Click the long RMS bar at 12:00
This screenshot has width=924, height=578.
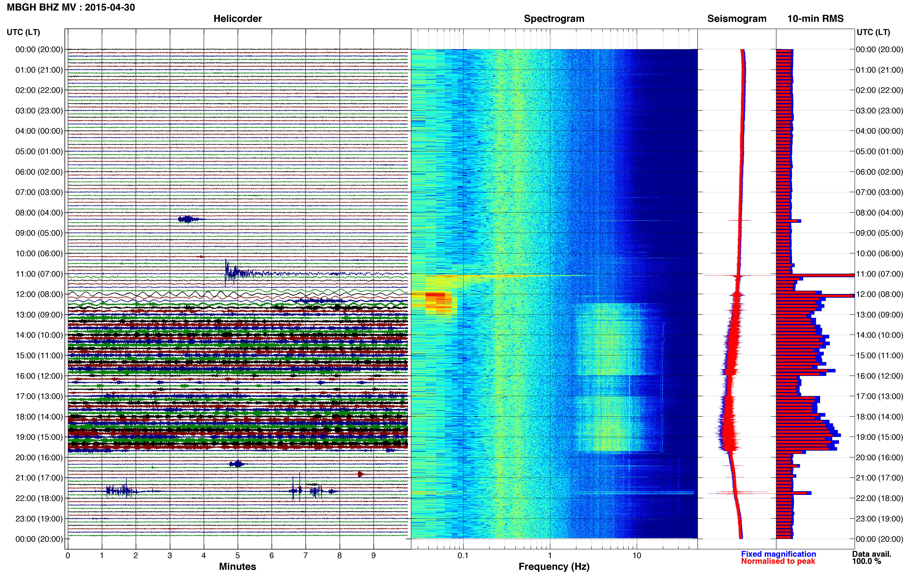tap(815, 296)
